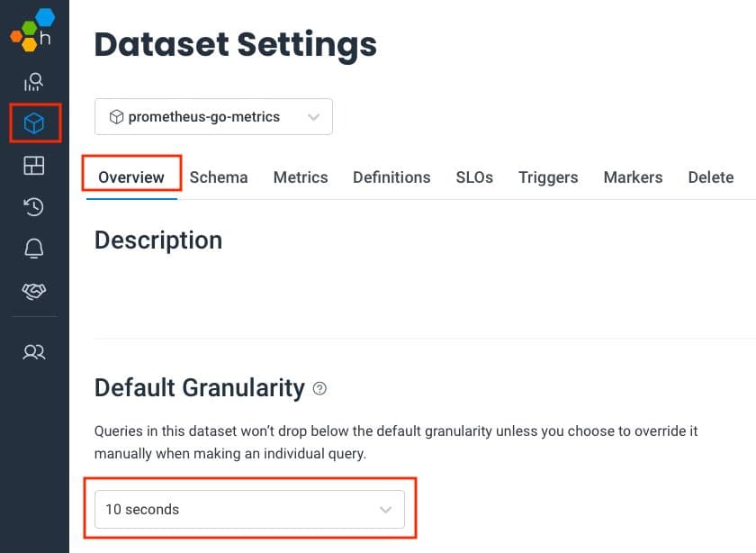
Task: Select the Definitions tab
Action: 391,177
